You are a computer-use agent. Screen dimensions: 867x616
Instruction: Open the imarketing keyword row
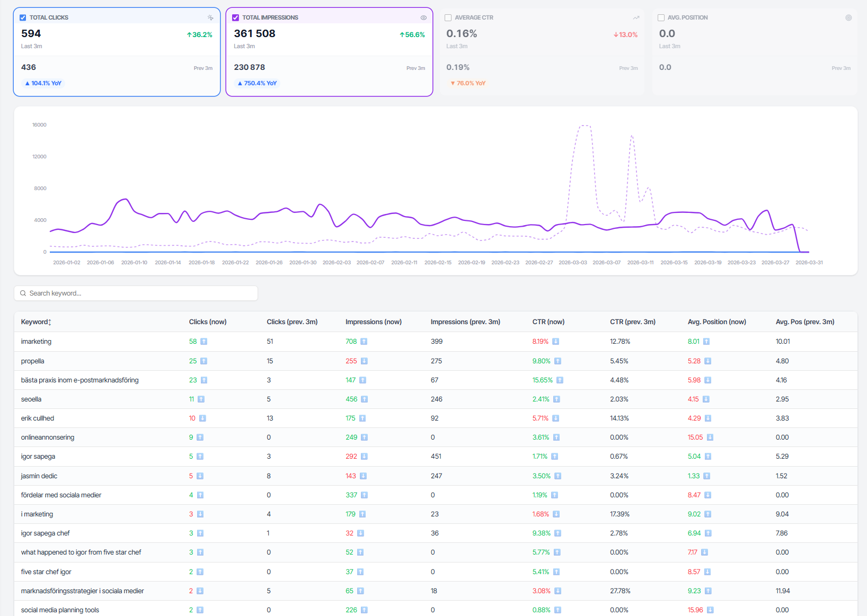tap(36, 342)
